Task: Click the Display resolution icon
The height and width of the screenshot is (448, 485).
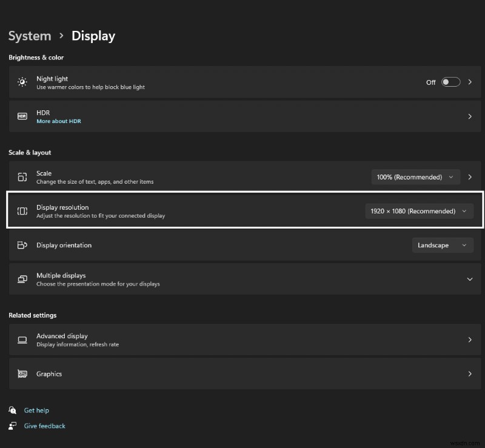Action: [22, 210]
